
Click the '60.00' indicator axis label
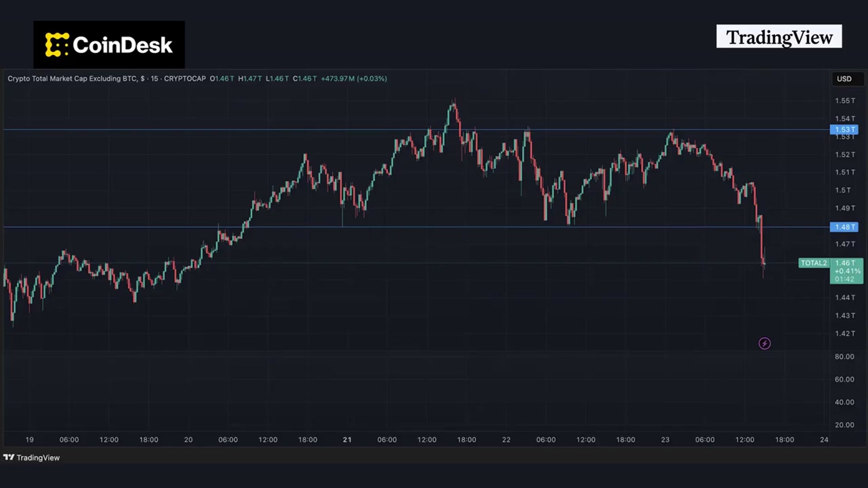tap(844, 380)
